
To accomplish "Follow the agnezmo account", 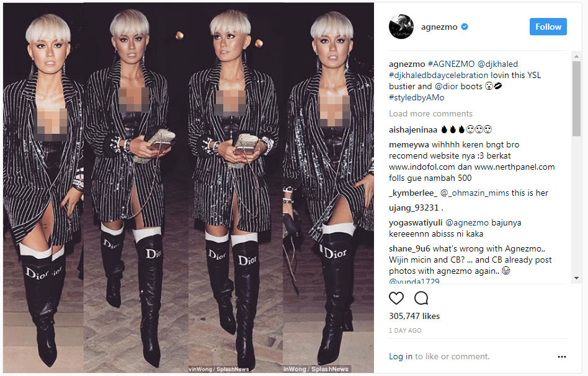I will pos(548,27).
